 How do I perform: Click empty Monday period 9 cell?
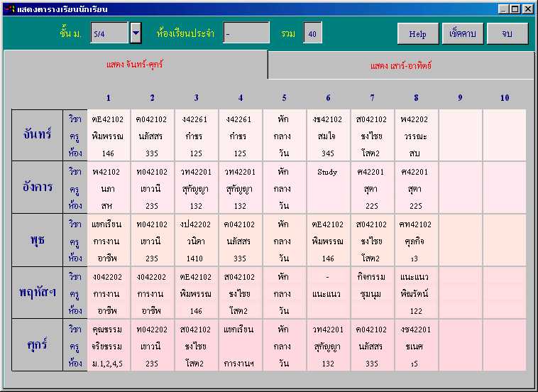click(460, 136)
